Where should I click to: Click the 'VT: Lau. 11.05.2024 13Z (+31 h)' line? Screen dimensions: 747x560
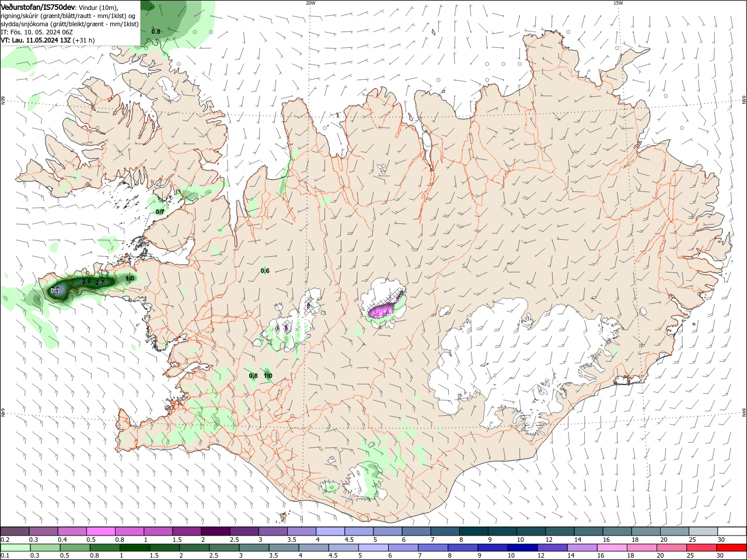coord(48,40)
